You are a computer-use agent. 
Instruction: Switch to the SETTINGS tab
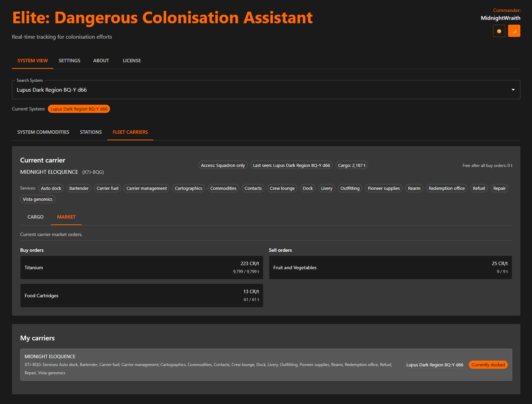[69, 61]
